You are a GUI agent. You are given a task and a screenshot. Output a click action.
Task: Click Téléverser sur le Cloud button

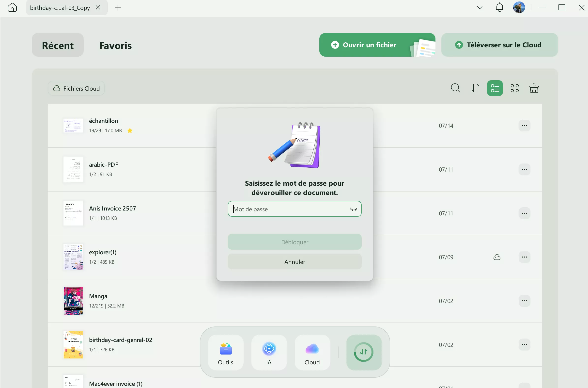click(x=499, y=45)
